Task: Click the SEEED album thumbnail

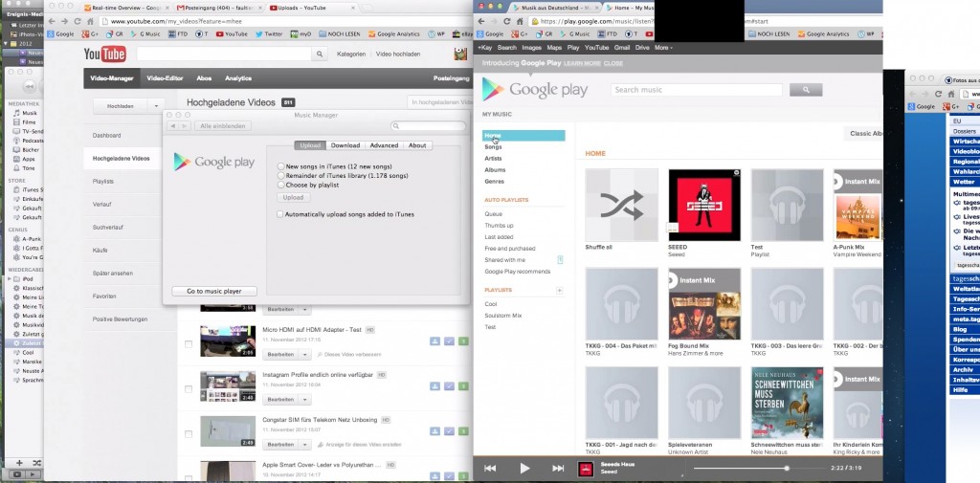Action: [x=704, y=205]
